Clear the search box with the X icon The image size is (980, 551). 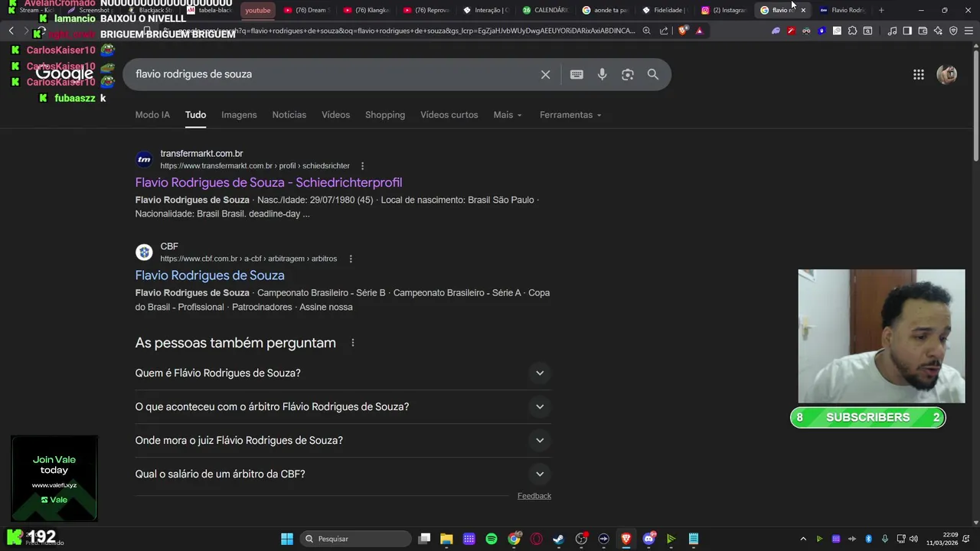click(545, 74)
